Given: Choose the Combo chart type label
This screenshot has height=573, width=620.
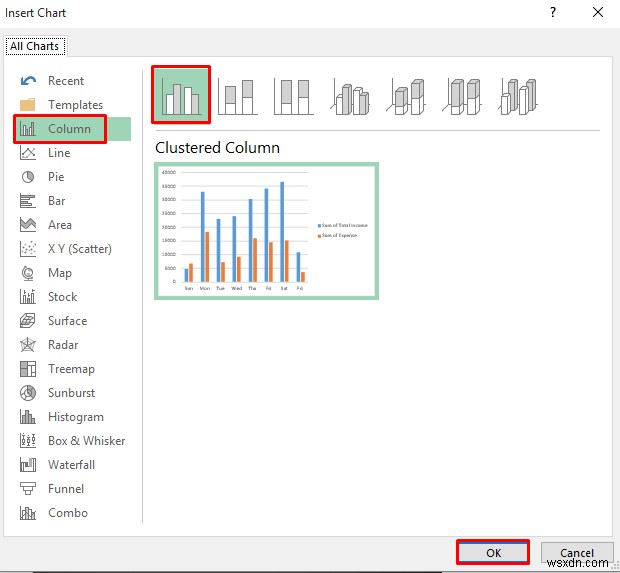Looking at the screenshot, I should [x=68, y=513].
